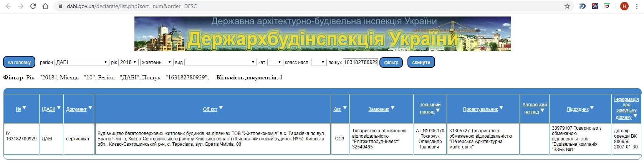Image resolution: width=644 pixels, height=163 pixels.
Task: Open the blue square extension icon
Action: 595,6
